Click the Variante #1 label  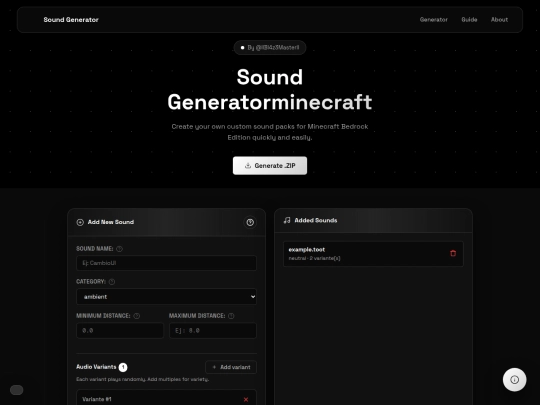(x=97, y=399)
